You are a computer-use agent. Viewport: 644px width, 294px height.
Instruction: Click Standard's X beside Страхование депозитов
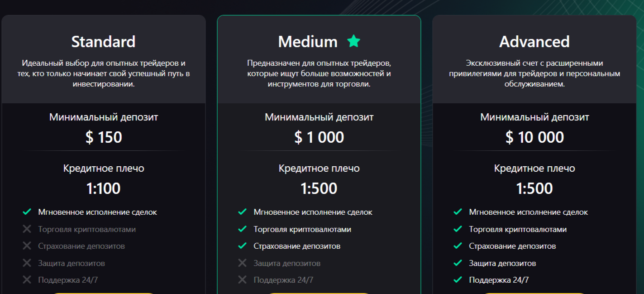pyautogui.click(x=27, y=246)
